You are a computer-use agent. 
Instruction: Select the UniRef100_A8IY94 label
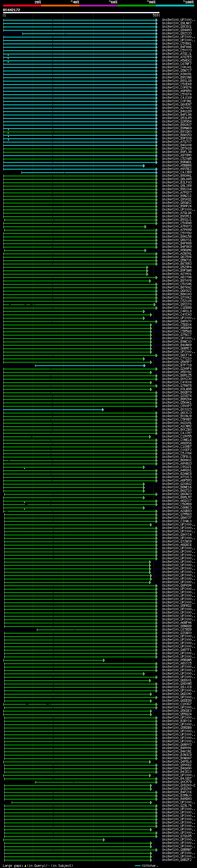click(177, 277)
